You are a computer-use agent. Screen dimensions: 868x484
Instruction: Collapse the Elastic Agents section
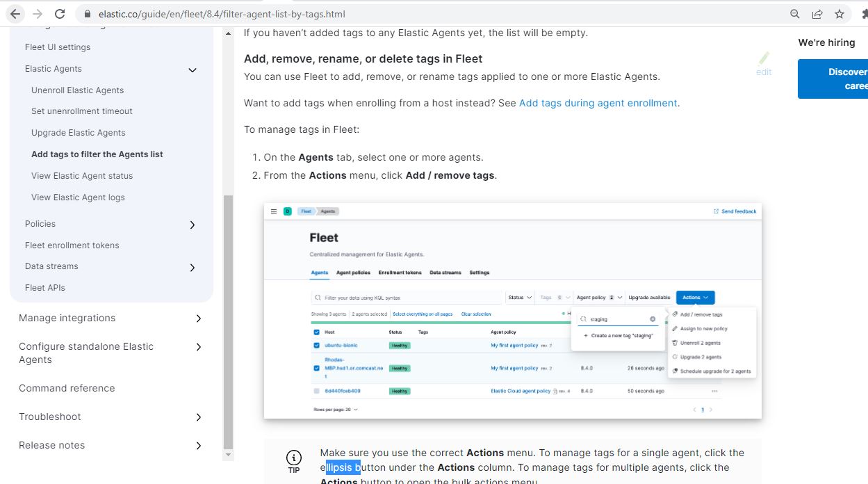pos(192,69)
